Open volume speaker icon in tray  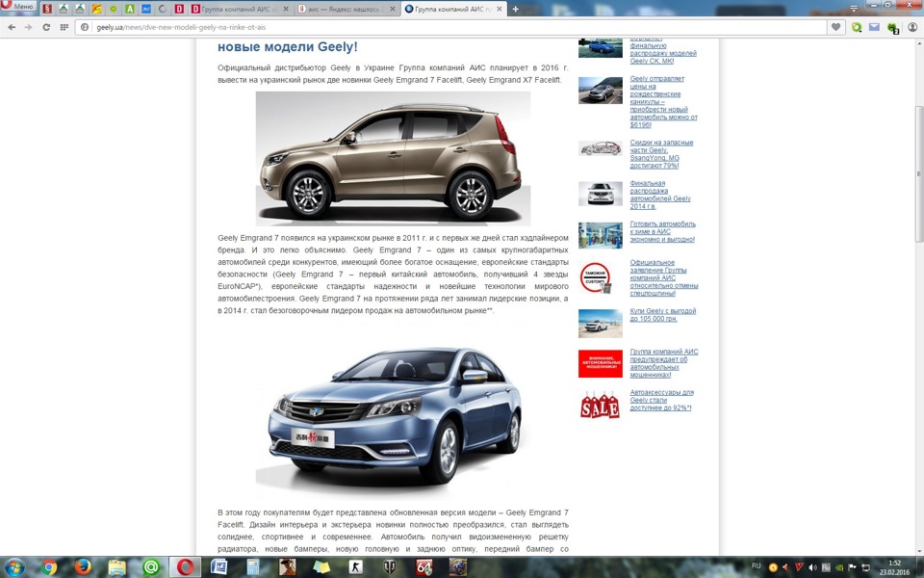tap(812, 567)
